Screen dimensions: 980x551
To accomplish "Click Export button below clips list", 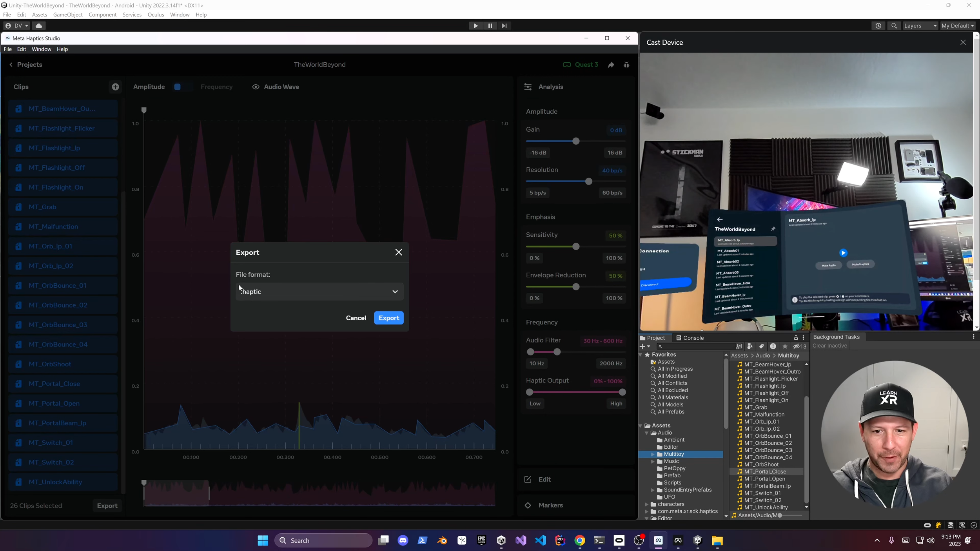I will (107, 506).
